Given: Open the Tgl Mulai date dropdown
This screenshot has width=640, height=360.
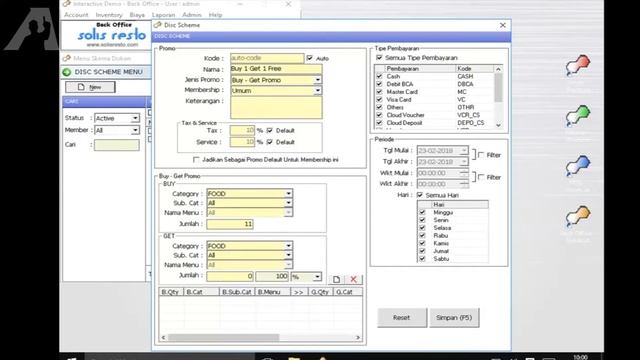Looking at the screenshot, I should [464, 151].
